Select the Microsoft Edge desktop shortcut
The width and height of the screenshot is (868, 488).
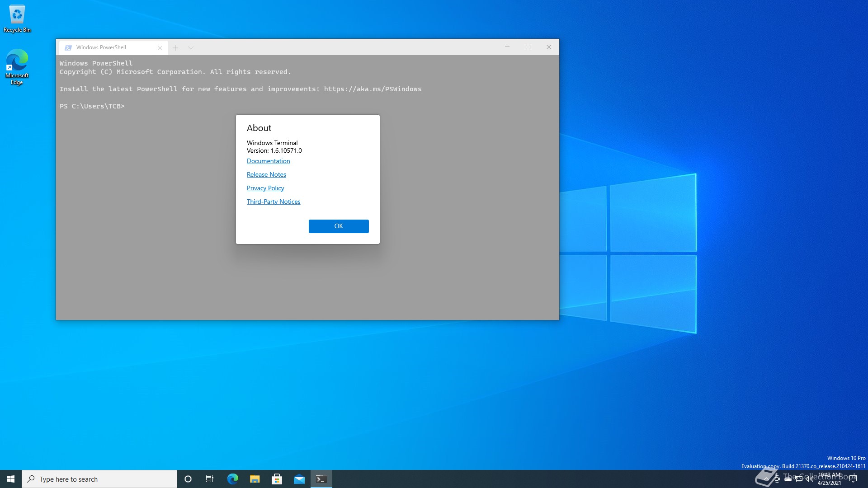tap(17, 67)
